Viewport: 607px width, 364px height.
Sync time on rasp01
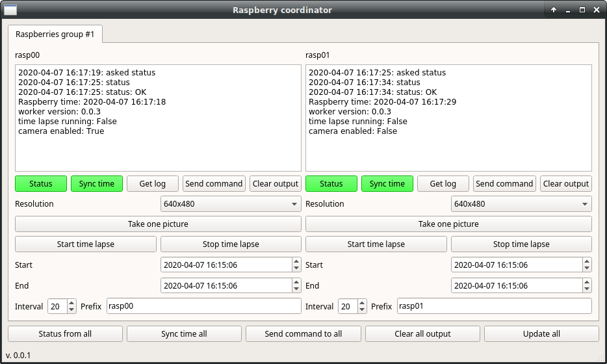[387, 183]
